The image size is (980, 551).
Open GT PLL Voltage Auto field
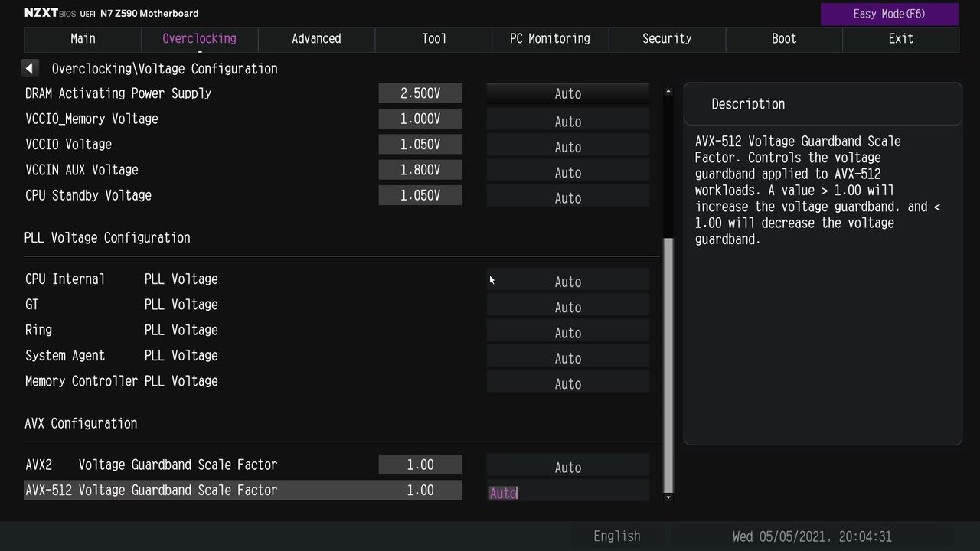(x=568, y=306)
